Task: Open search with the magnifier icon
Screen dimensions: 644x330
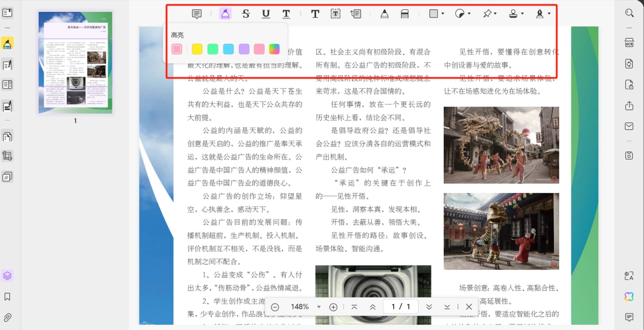Action: (x=630, y=13)
